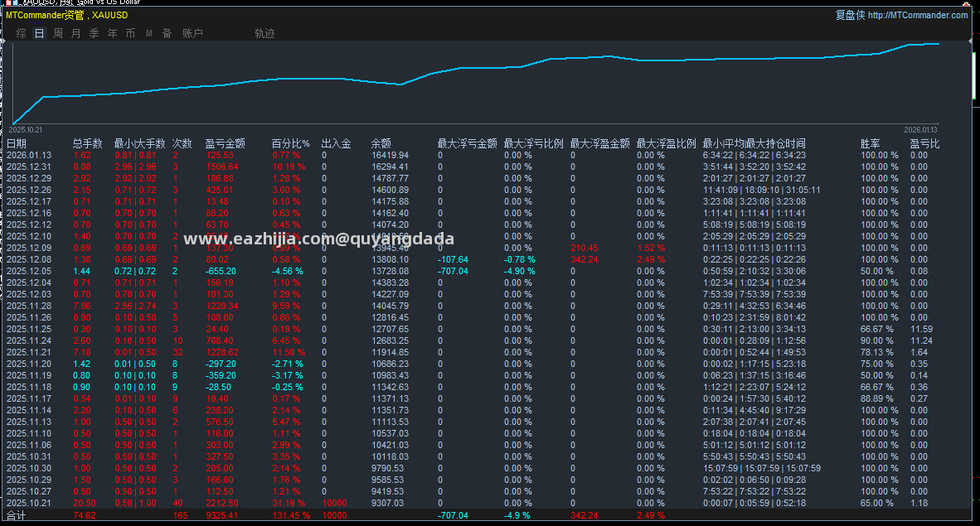Image resolution: width=980 pixels, height=526 pixels.
Task: Select the 年 yearly tab
Action: tap(112, 34)
